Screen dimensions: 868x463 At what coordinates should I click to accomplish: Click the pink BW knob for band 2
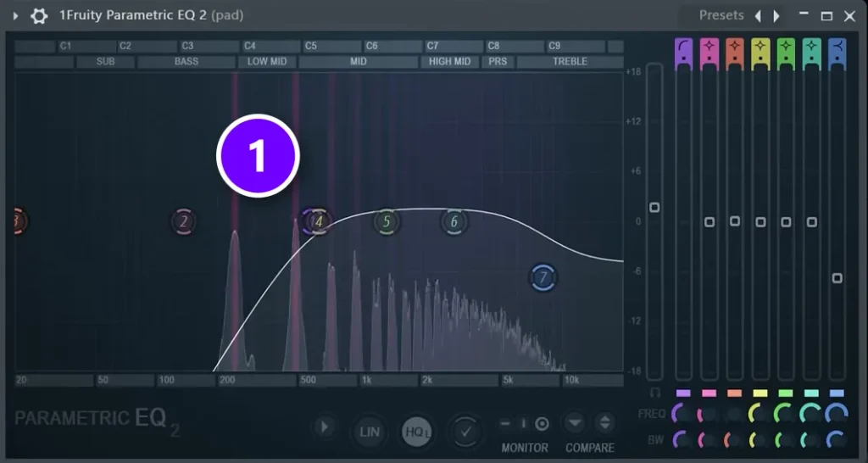click(708, 440)
